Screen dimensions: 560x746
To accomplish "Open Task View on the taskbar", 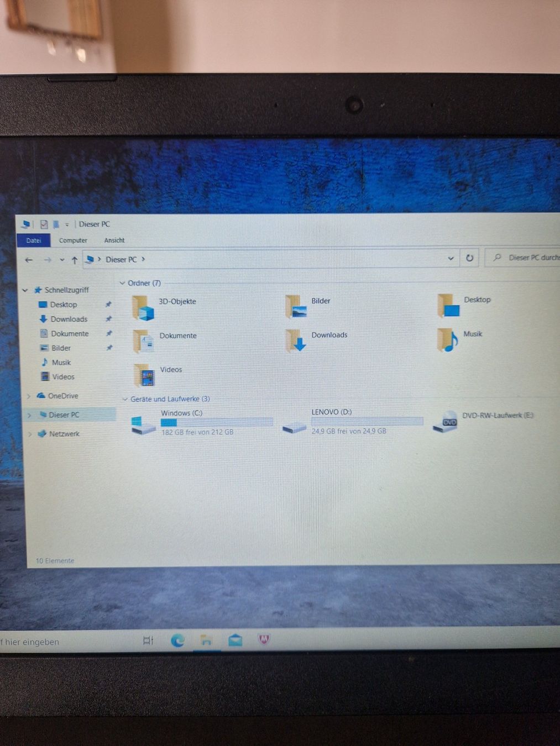I will (x=148, y=640).
